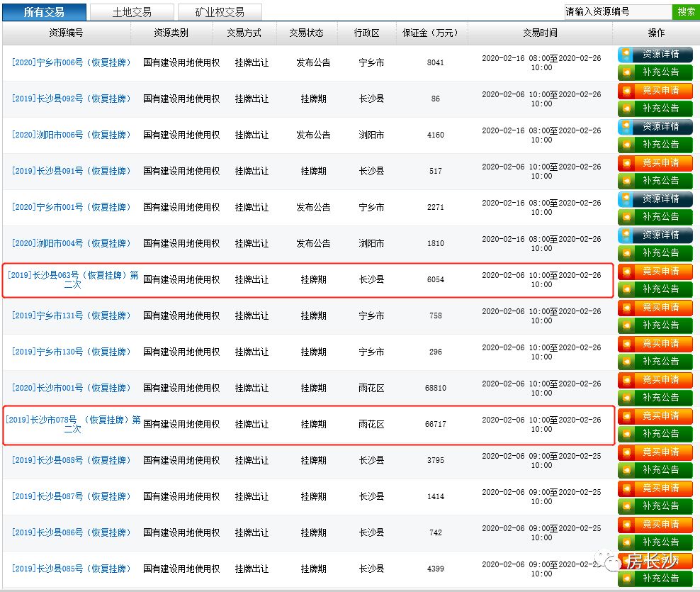Open link [2020]浏阳市006号（恢复挂牌）

[x=72, y=135]
